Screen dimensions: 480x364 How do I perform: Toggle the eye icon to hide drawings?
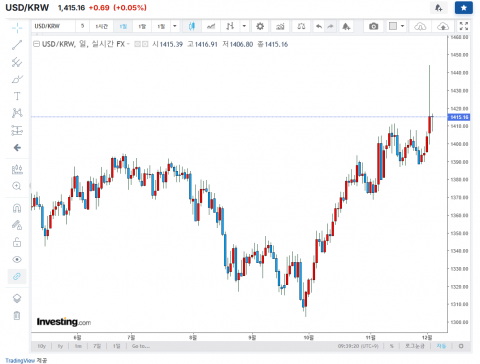point(17,259)
